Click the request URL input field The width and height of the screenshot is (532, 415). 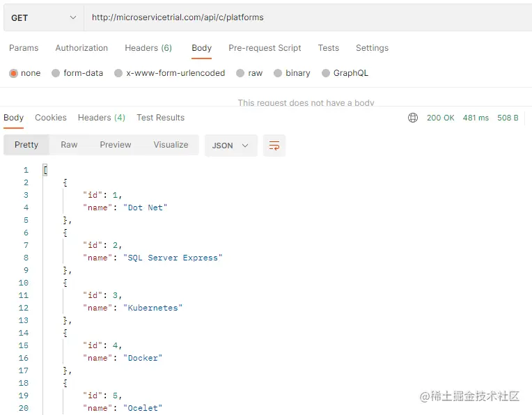(308, 17)
